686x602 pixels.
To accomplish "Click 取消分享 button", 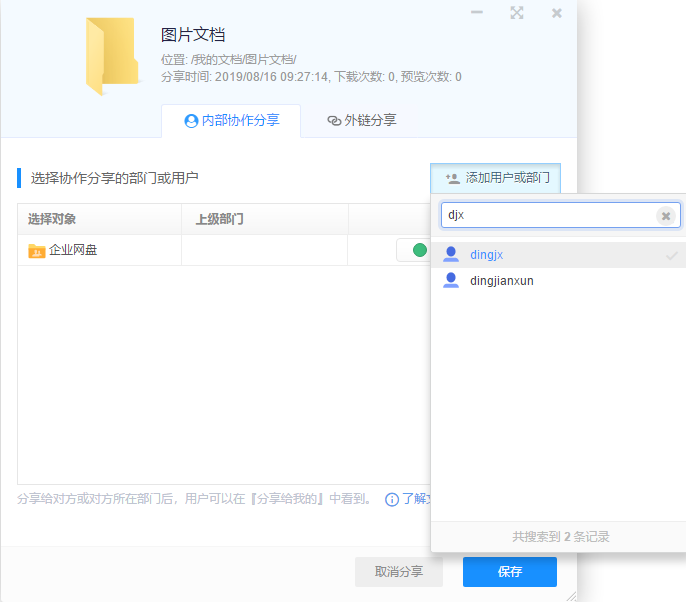I will (399, 572).
